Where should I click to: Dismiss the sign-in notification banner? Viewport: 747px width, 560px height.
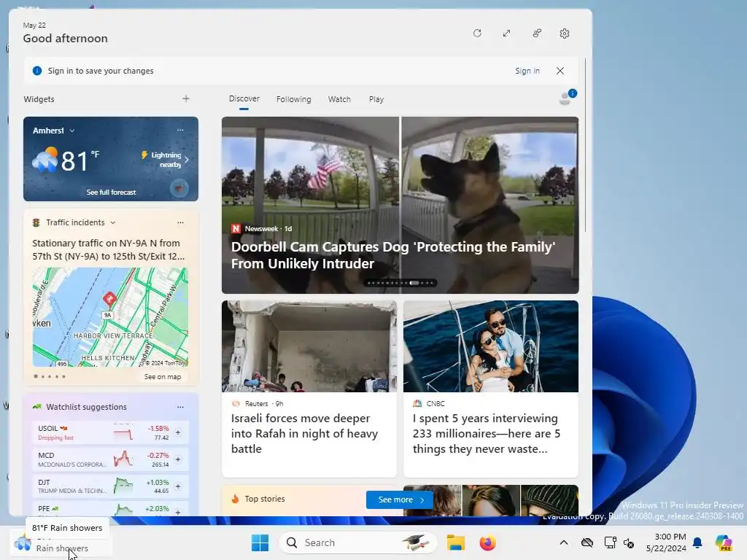(x=560, y=71)
